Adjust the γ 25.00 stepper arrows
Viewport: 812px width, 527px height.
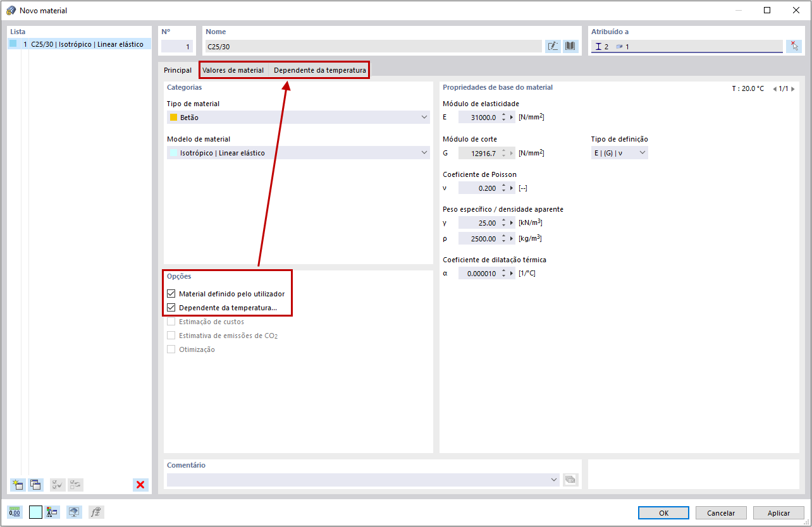tap(503, 223)
